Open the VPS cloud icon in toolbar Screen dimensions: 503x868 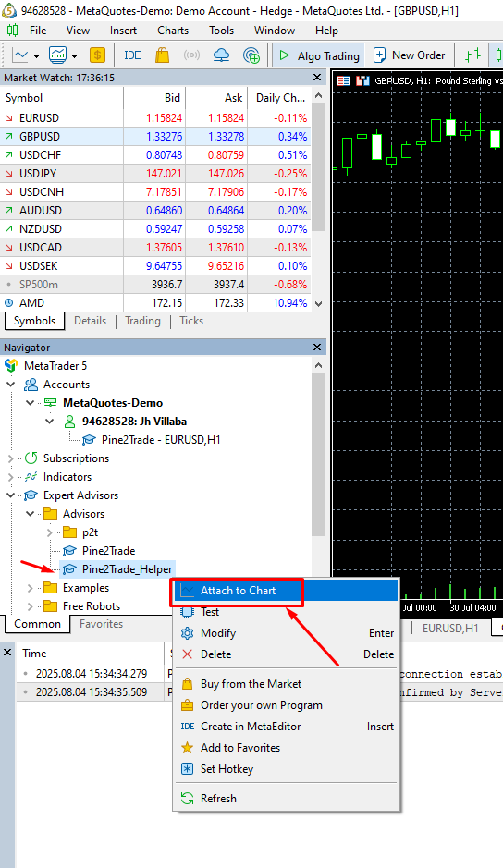coord(222,55)
